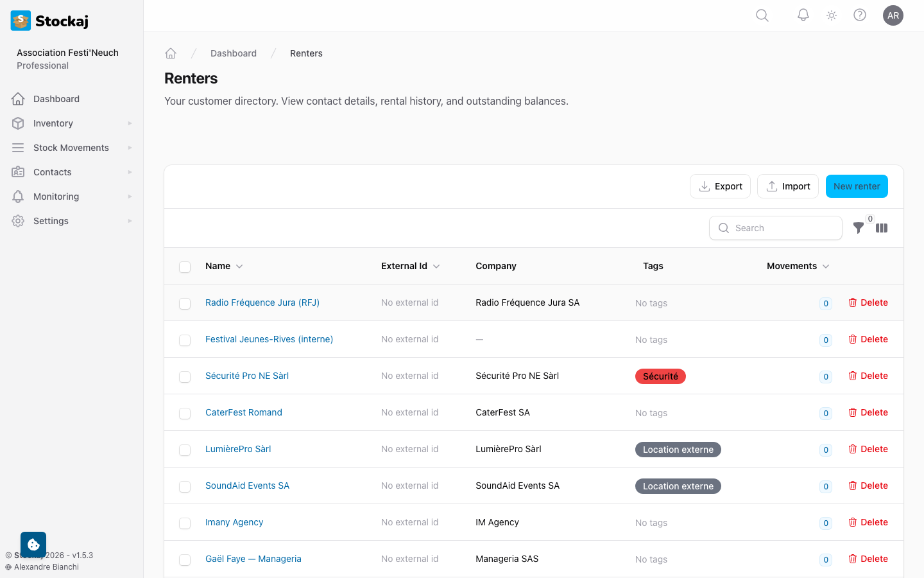Viewport: 924px width, 578px height.
Task: Expand the Settings submenu arrow
Action: [130, 221]
